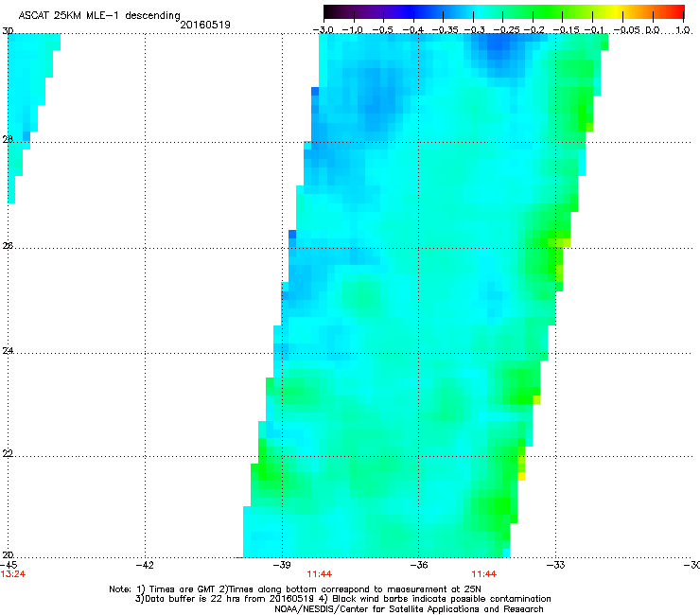Viewport: 700px width, 615px height.
Task: Select the date label '20160519' under the title
Action: coord(205,25)
